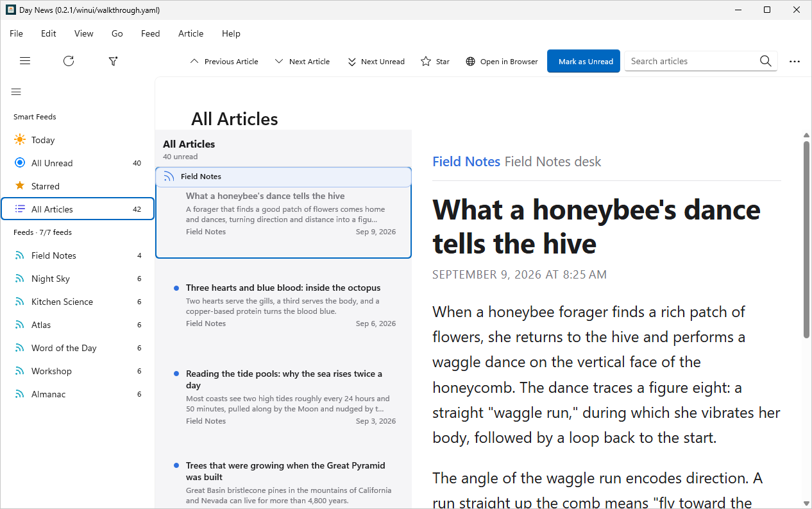812x509 pixels.
Task: Click the toolbar hamburger menu icon
Action: pos(25,61)
